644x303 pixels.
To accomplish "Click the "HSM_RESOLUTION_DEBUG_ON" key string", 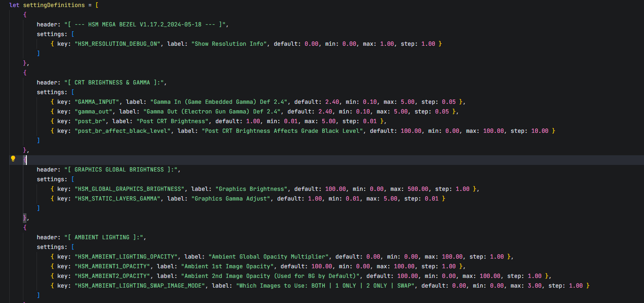I will [118, 44].
